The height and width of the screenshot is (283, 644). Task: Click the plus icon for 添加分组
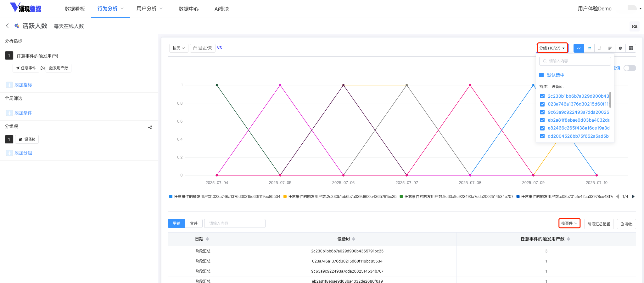coord(9,153)
